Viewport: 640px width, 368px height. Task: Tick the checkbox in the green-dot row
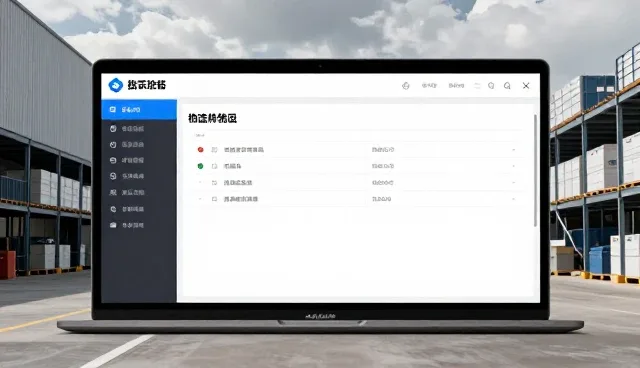pos(214,166)
